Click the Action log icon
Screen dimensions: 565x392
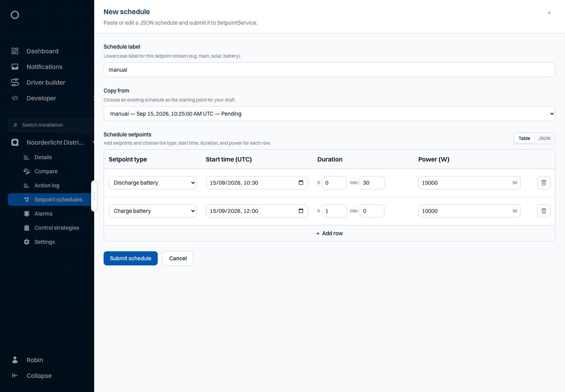(27, 185)
